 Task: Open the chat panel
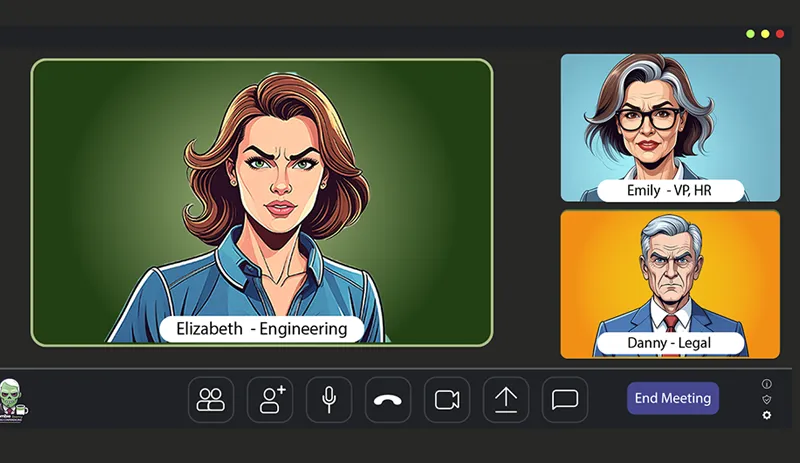(565, 400)
